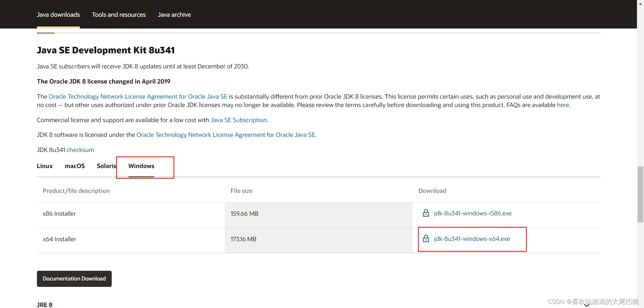Open FAQs 'here' link
The height and width of the screenshot is (308, 644).
[563, 105]
